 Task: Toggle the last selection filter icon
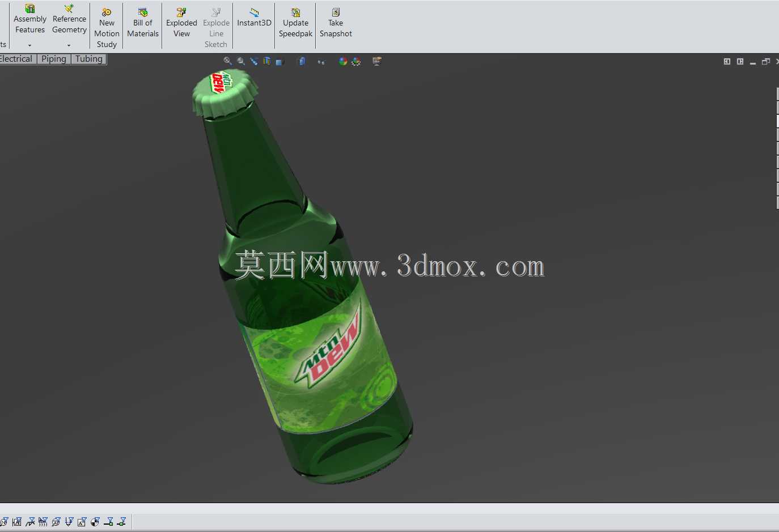[121, 522]
